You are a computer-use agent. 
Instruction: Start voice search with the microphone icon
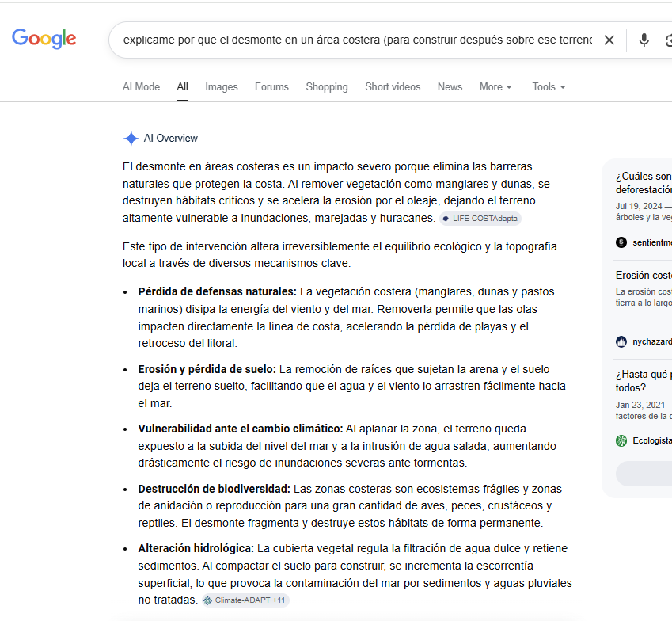click(644, 40)
